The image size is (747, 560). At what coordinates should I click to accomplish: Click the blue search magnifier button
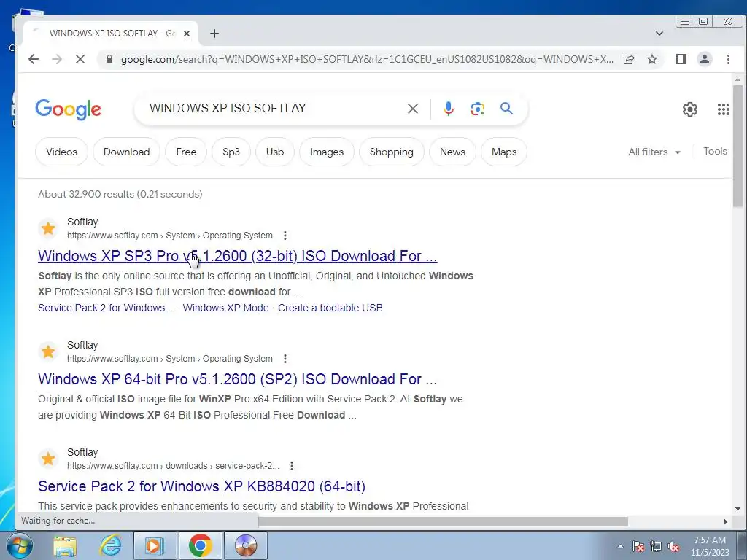506,109
